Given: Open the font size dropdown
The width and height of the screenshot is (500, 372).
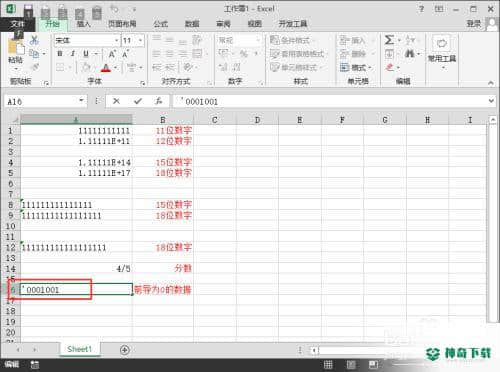Looking at the screenshot, I should [x=140, y=40].
